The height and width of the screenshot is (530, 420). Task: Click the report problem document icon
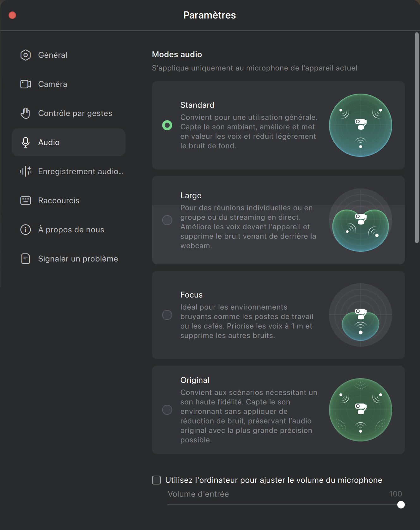(26, 259)
